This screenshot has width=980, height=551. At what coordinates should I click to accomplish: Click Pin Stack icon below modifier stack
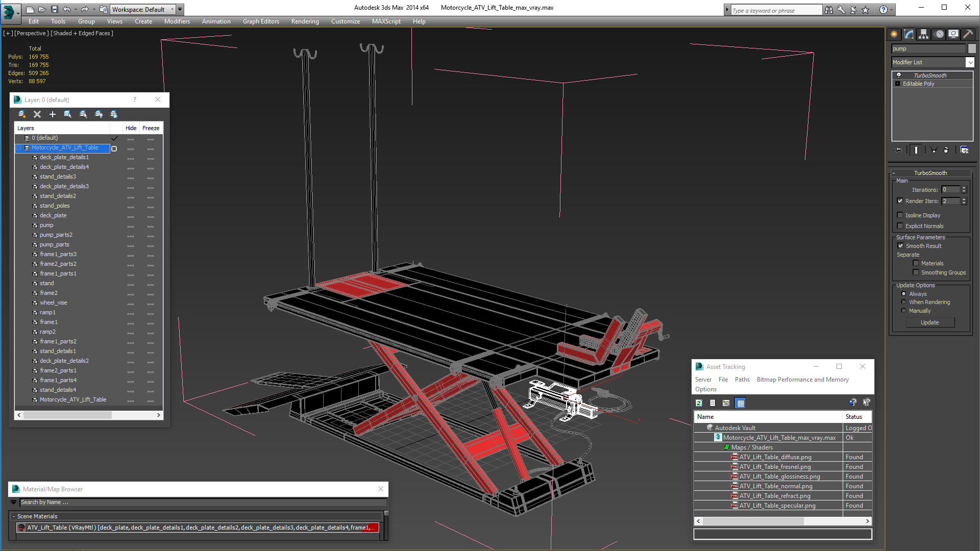[898, 150]
